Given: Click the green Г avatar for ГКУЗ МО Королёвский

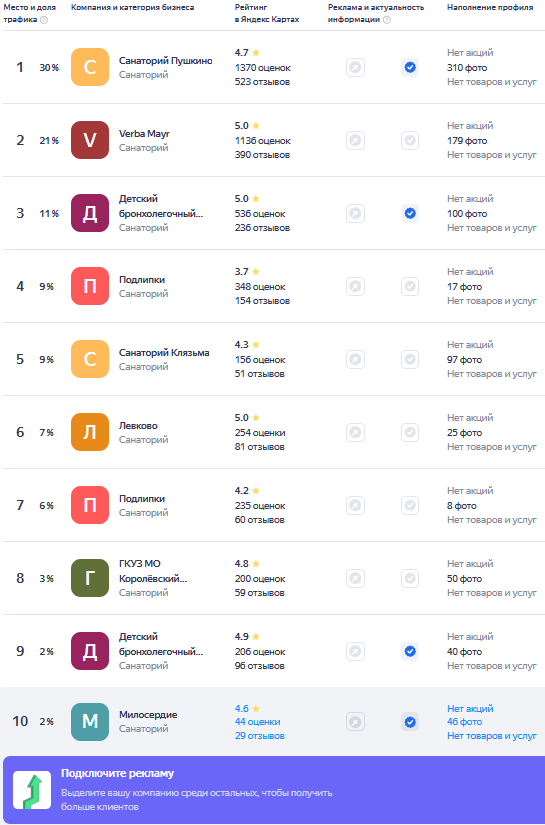Looking at the screenshot, I should click(90, 578).
